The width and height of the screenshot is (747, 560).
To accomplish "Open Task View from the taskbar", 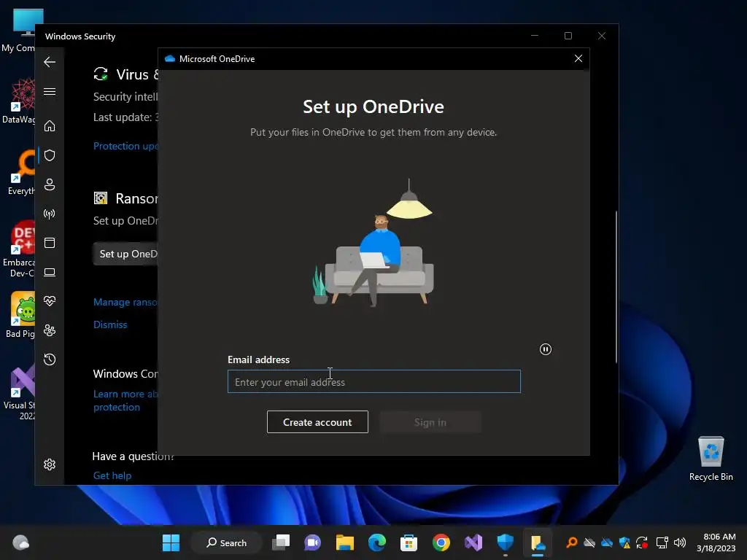I will (x=281, y=542).
